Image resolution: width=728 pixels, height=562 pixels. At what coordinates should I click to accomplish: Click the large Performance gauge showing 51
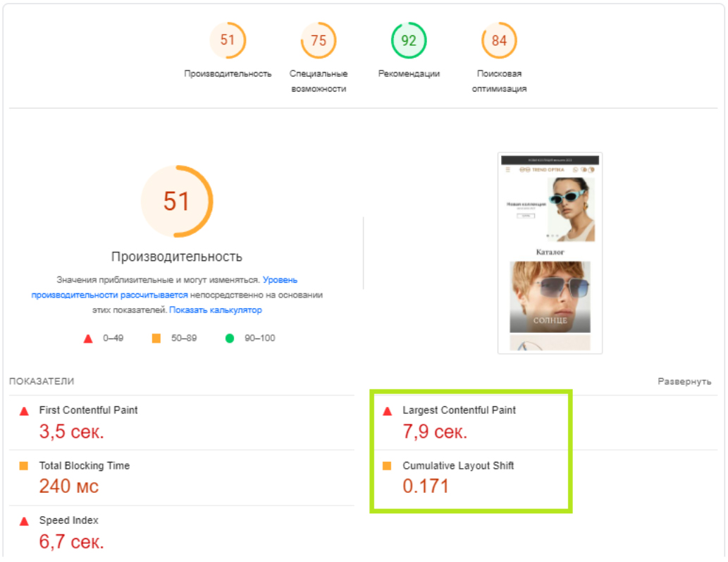coord(176,202)
